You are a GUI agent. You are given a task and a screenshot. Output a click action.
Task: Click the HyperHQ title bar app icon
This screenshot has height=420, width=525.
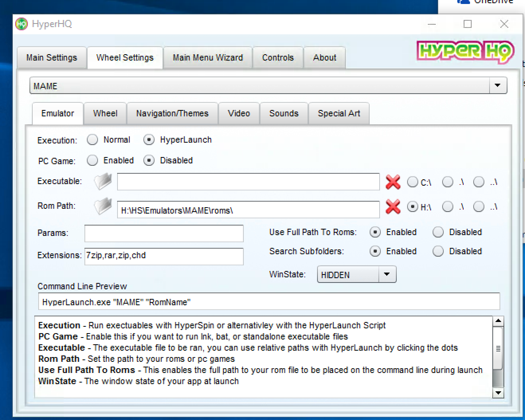(x=22, y=24)
